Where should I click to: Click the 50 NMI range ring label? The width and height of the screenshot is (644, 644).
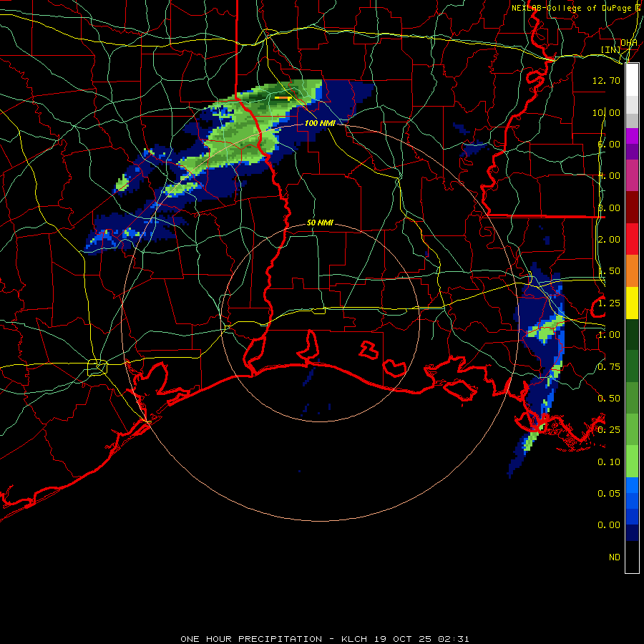click(x=320, y=223)
